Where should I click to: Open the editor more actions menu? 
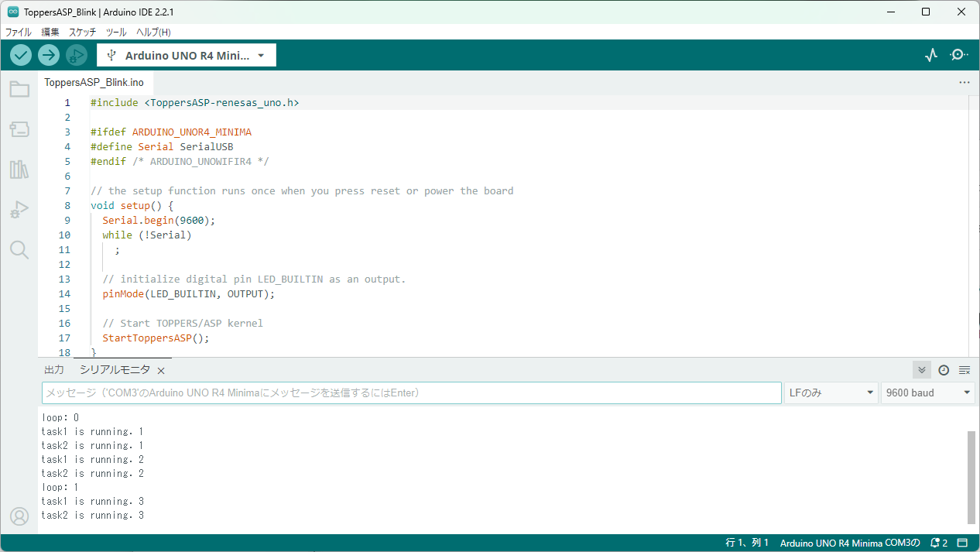964,82
